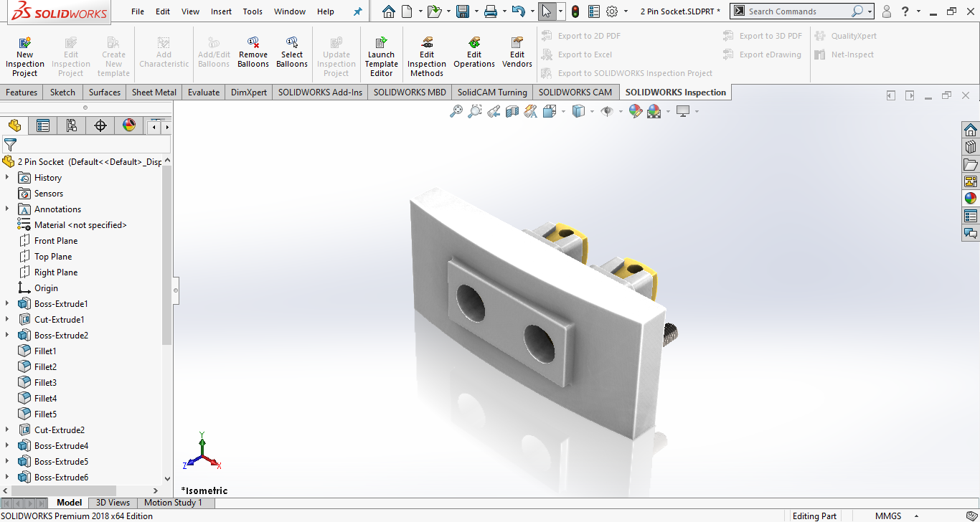Click the Options gear icon
The width and height of the screenshot is (980, 522).
pyautogui.click(x=612, y=11)
